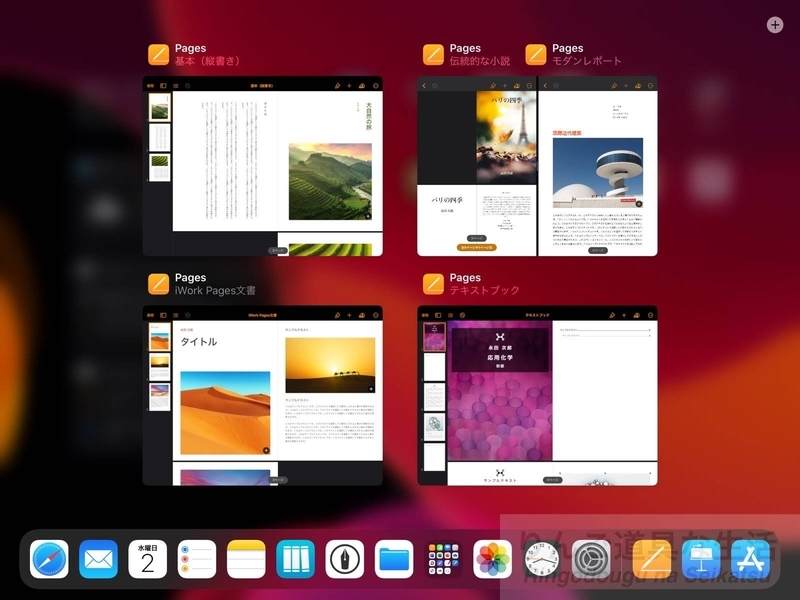Tap more options circle in テキストブック window
This screenshot has width=800, height=600.
tap(651, 315)
